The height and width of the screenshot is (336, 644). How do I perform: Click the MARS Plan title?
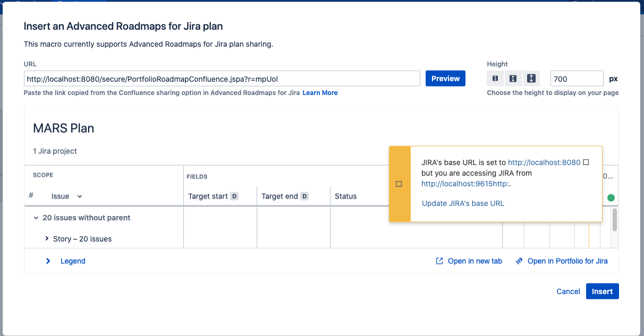[x=63, y=128]
